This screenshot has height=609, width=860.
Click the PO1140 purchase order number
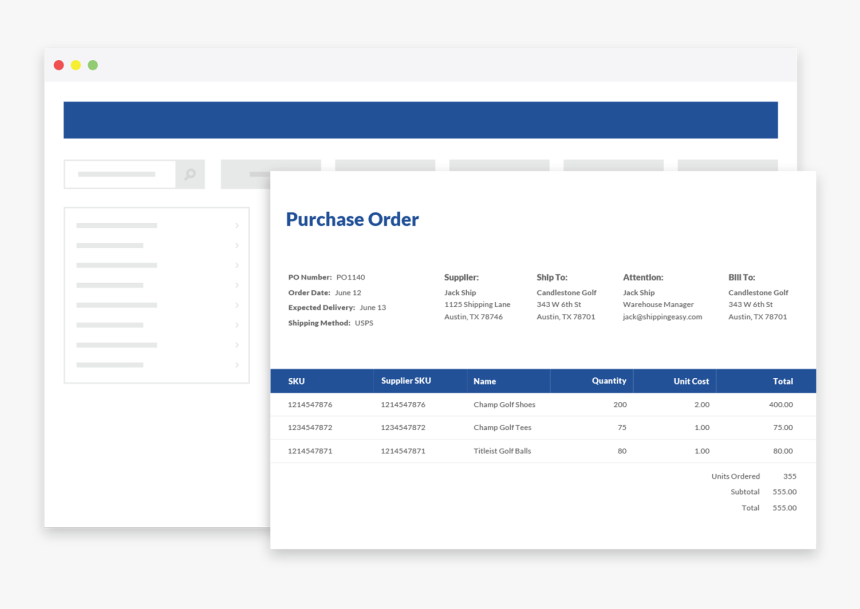350,277
